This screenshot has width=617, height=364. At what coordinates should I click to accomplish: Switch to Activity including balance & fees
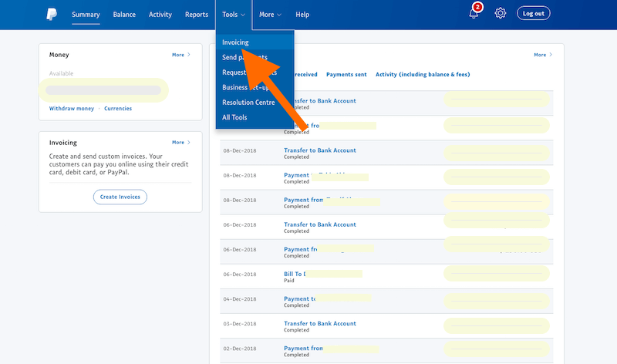click(x=423, y=74)
